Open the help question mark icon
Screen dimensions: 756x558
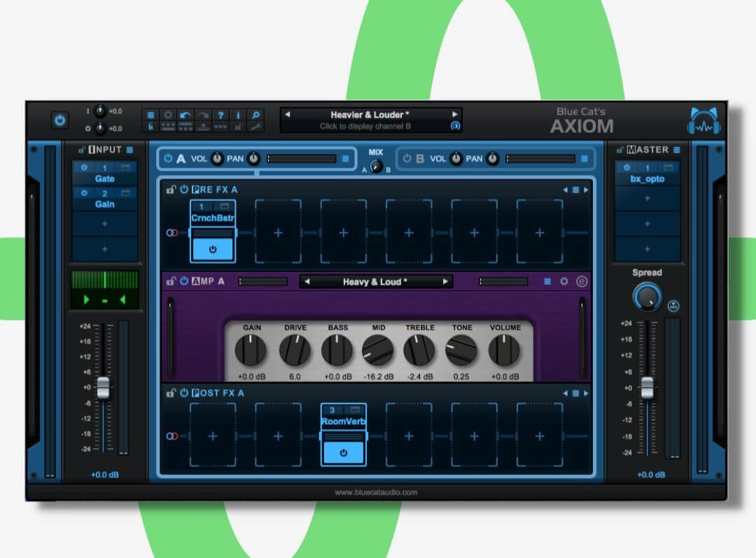pyautogui.click(x=220, y=115)
